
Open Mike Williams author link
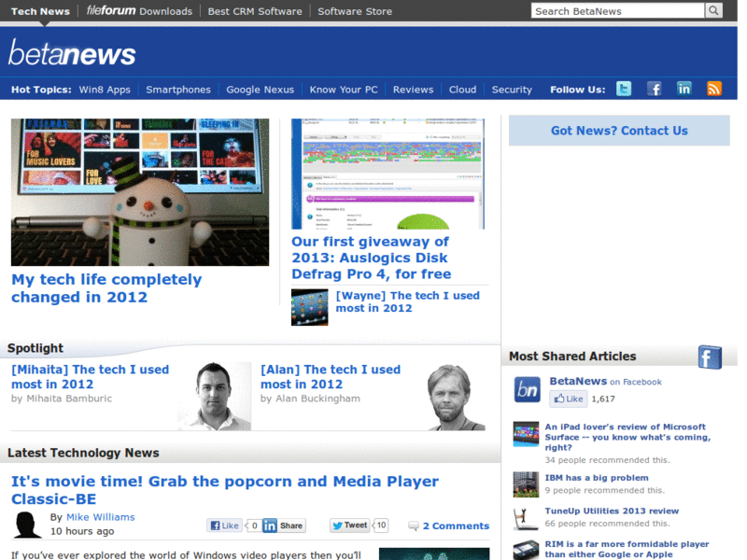tap(101, 517)
